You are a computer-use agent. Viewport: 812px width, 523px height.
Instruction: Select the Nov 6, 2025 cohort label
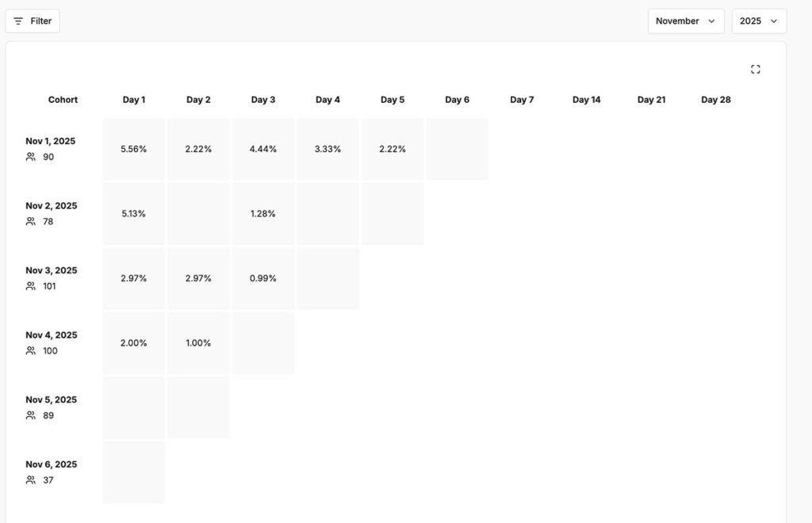tap(52, 464)
